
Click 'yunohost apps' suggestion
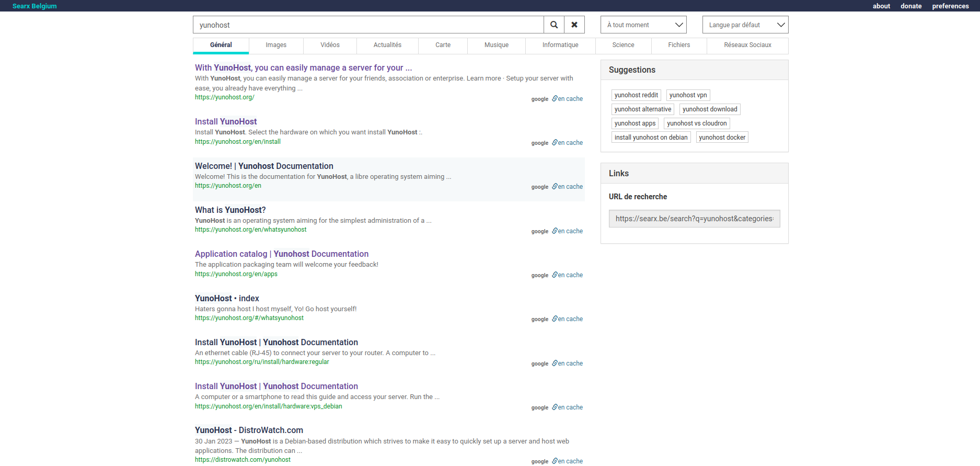click(635, 123)
